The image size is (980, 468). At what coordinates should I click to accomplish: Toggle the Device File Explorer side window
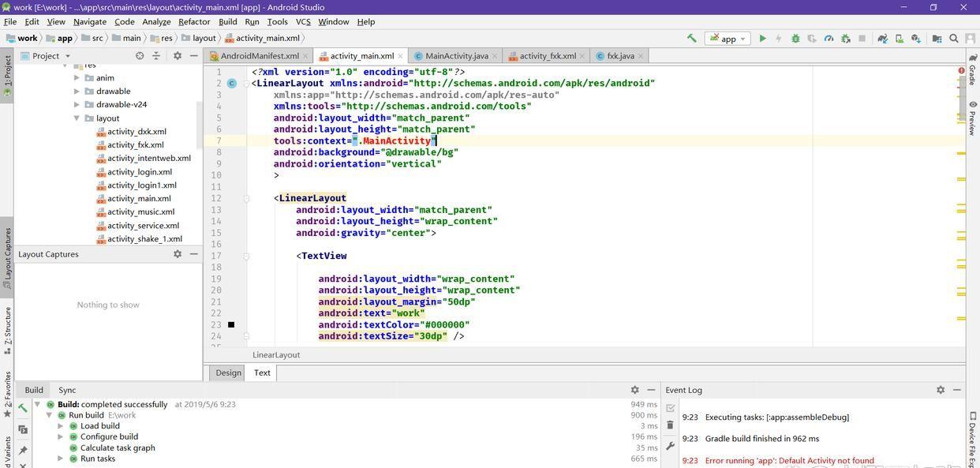pyautogui.click(x=973, y=439)
